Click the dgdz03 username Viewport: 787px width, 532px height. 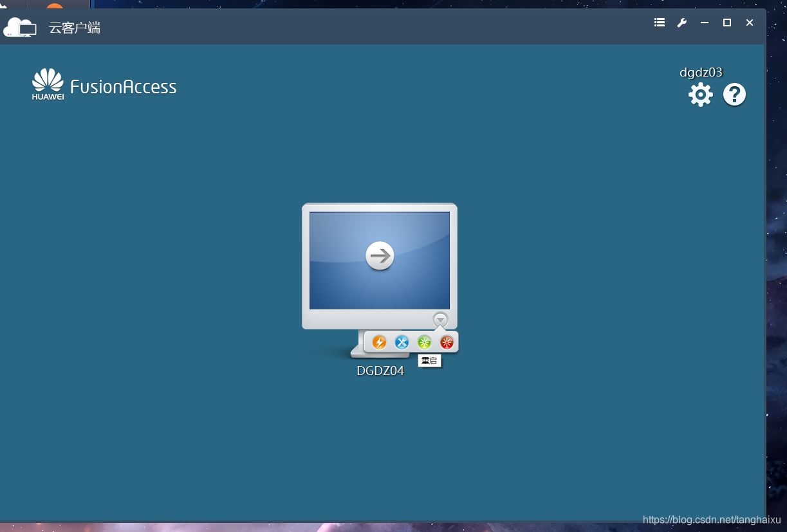(701, 73)
